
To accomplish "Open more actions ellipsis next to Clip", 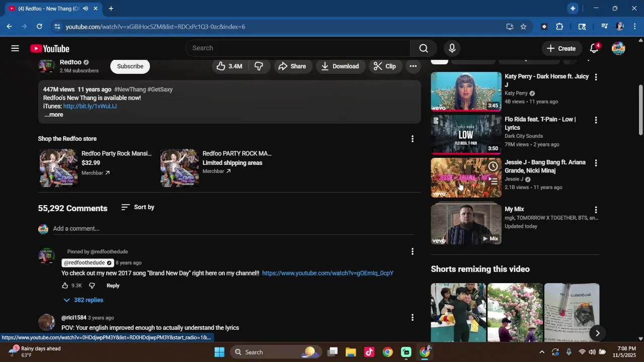I will [x=413, y=66].
